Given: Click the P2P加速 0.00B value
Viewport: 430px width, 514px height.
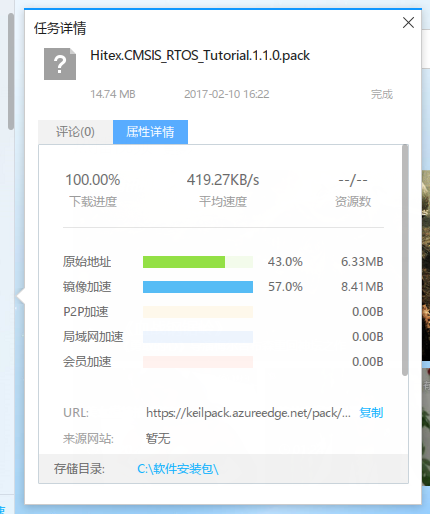Looking at the screenshot, I should tap(368, 312).
